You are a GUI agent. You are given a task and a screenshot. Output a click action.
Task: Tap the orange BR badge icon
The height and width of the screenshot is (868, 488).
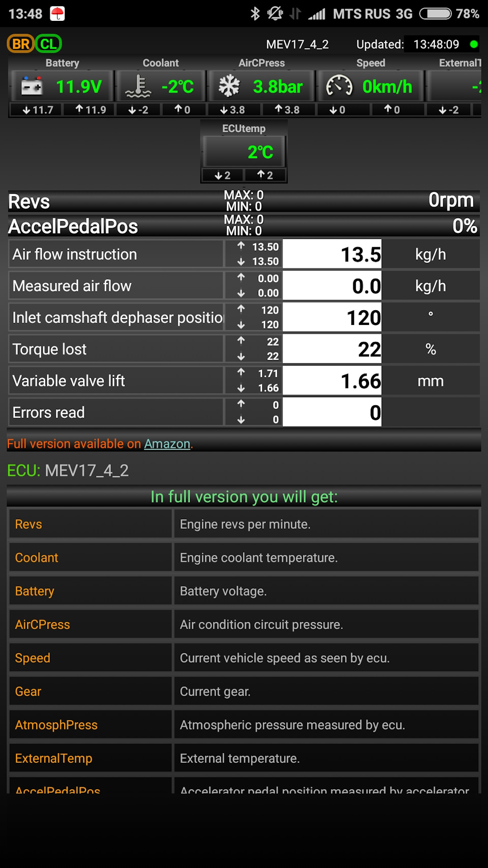click(20, 44)
